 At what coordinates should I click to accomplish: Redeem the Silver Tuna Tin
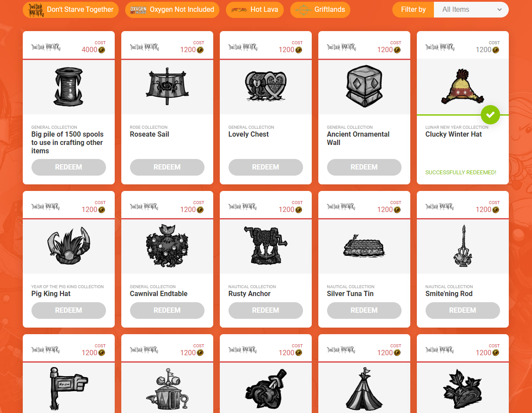tap(364, 311)
